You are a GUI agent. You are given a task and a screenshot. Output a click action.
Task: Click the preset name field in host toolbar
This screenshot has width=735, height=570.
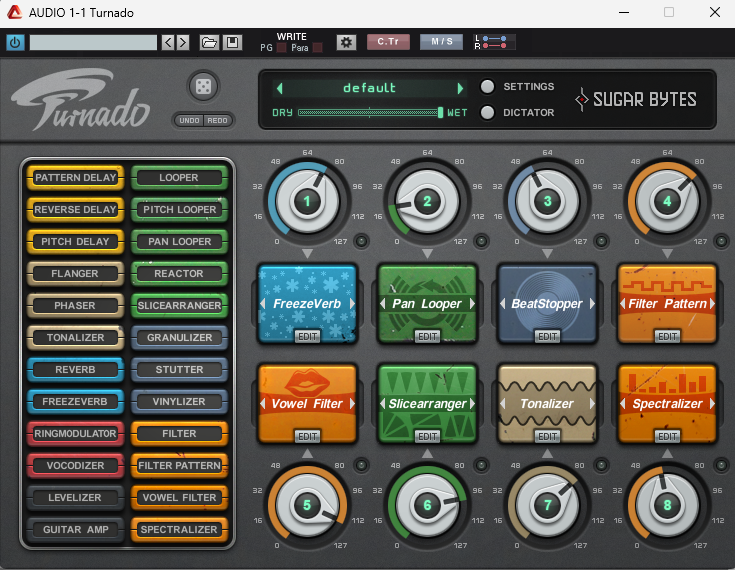[93, 43]
